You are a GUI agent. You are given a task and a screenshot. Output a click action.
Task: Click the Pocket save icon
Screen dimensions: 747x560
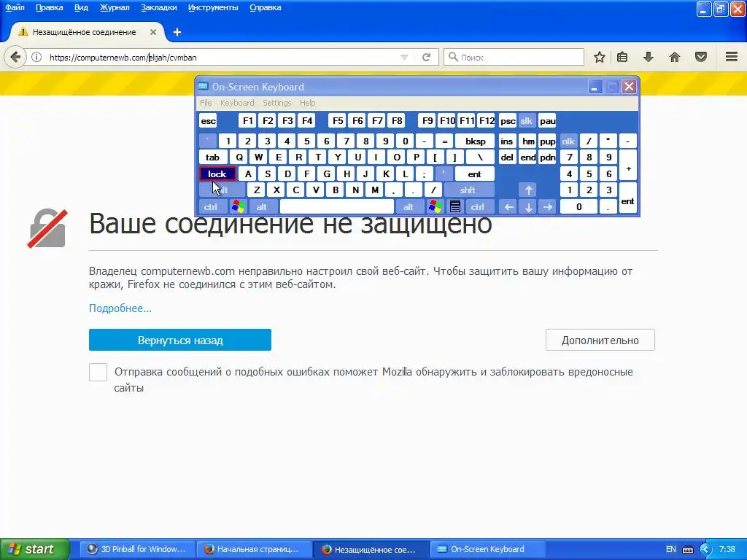click(701, 57)
